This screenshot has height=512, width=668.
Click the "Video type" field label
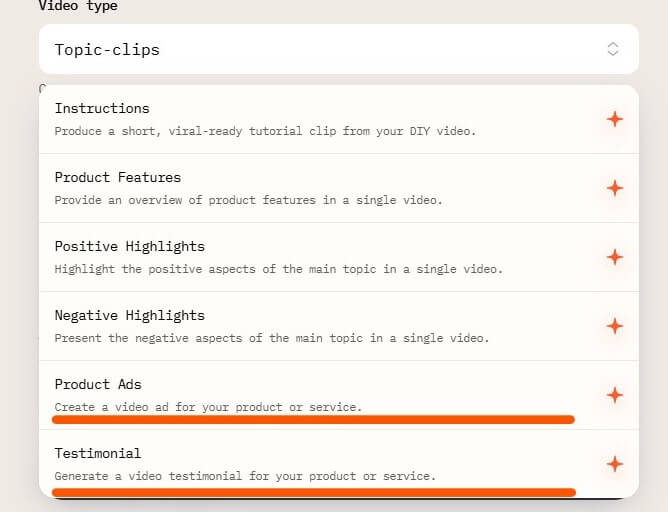pyautogui.click(x=78, y=6)
